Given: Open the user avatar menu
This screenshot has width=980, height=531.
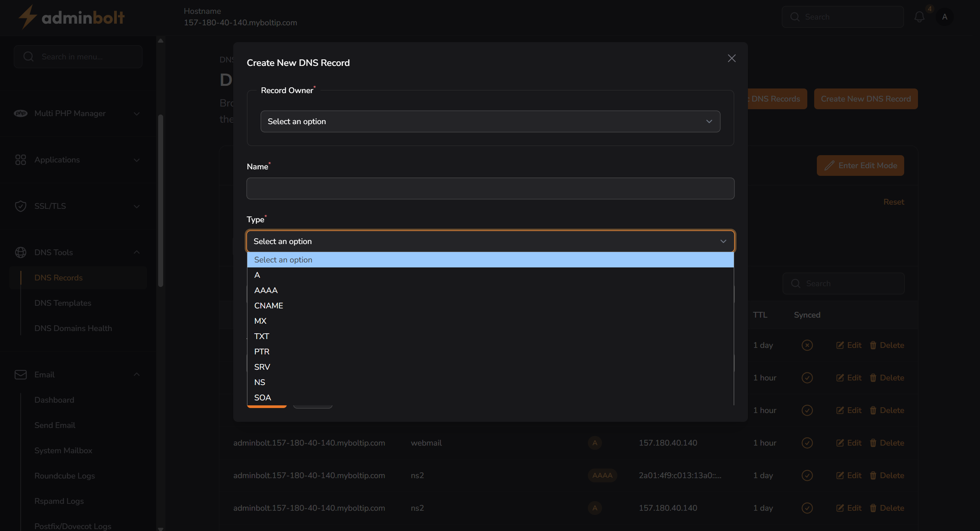Looking at the screenshot, I should point(944,17).
